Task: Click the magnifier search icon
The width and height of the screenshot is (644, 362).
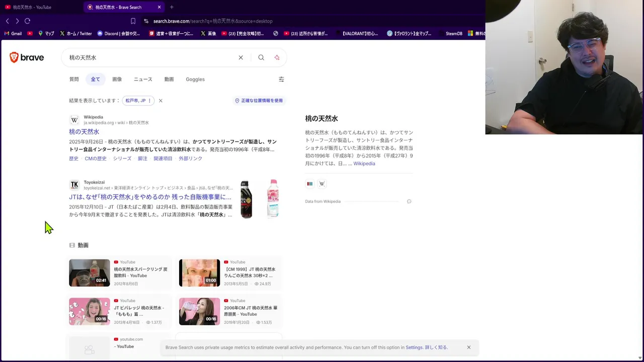Action: [261, 57]
